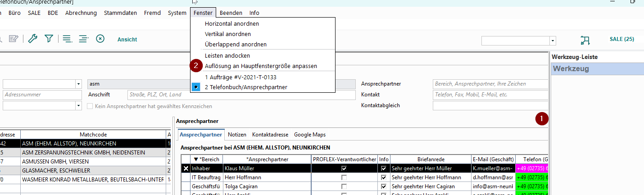The image size is (644, 195).
Task: Open the dropdown left of SALE (25)
Action: click(x=553, y=41)
